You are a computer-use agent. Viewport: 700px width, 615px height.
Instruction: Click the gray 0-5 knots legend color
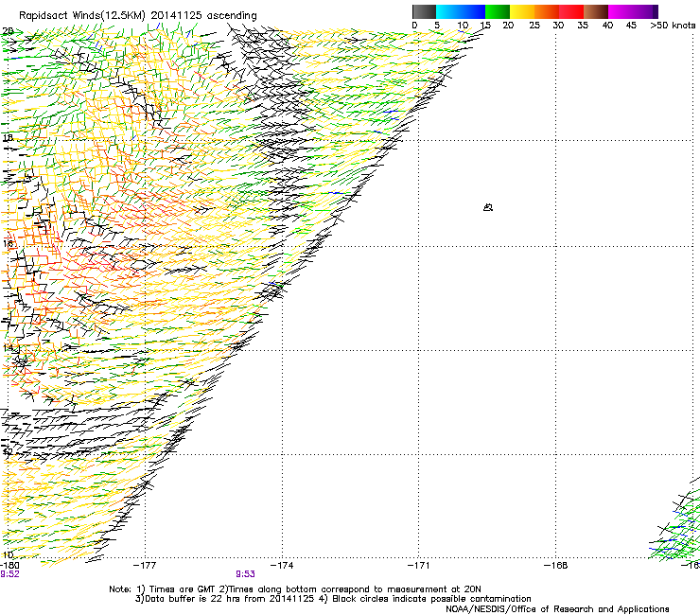[x=424, y=11]
